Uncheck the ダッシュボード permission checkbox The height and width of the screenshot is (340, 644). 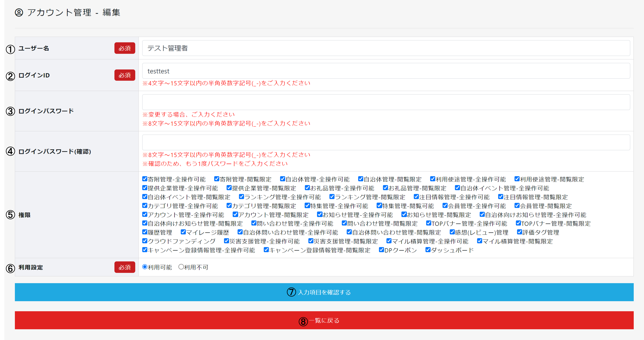coord(428,250)
